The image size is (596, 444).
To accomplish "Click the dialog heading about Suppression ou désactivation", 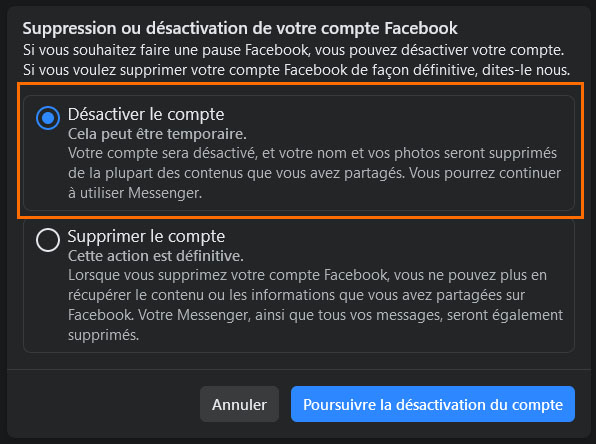I will click(240, 28).
